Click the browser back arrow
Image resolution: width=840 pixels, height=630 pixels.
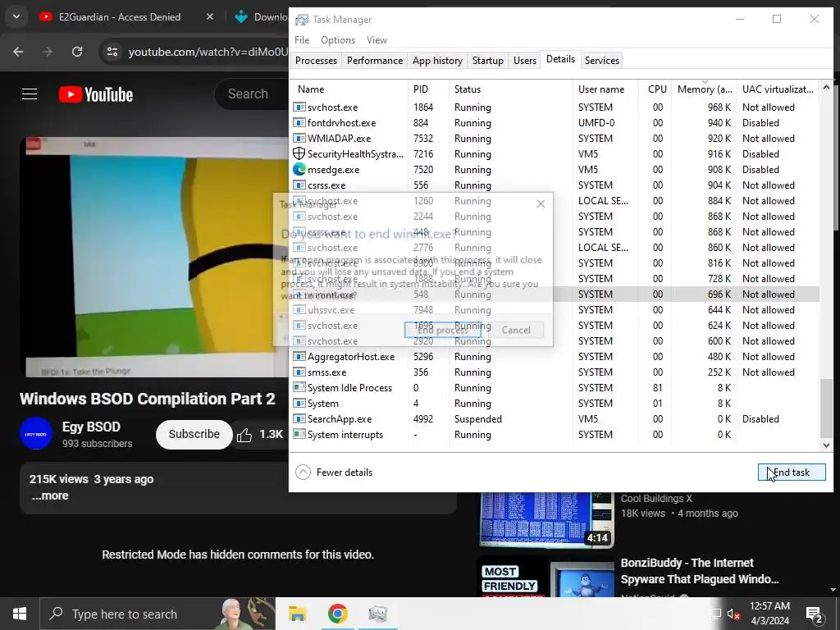click(18, 52)
